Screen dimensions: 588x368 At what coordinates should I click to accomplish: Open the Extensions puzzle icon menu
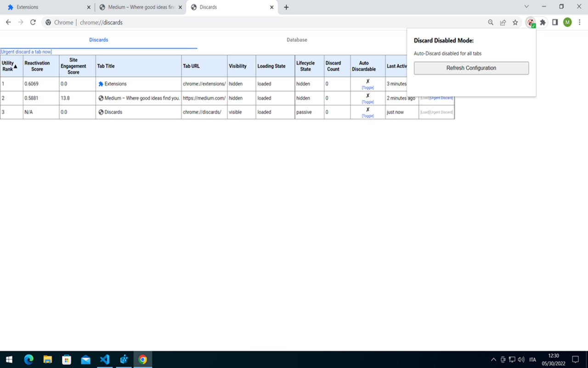[x=543, y=22]
